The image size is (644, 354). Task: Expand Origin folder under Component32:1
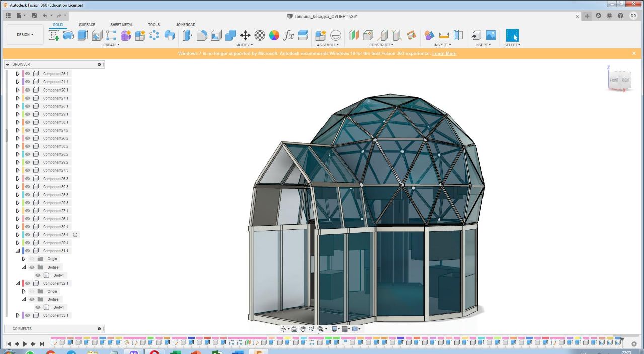(x=23, y=291)
